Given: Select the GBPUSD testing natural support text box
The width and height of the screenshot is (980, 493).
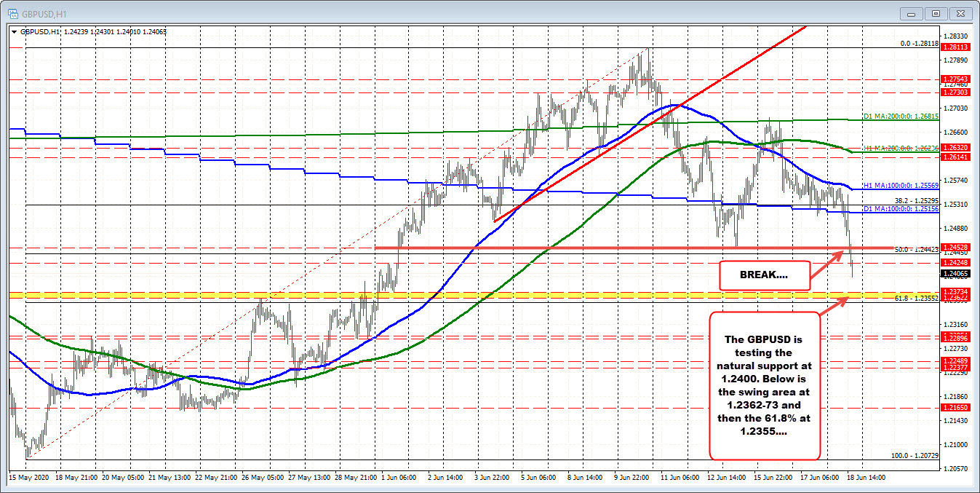Looking at the screenshot, I should 765,385.
